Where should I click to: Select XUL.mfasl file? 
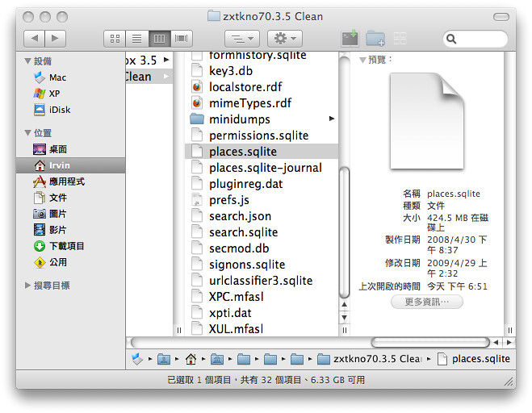coord(262,328)
